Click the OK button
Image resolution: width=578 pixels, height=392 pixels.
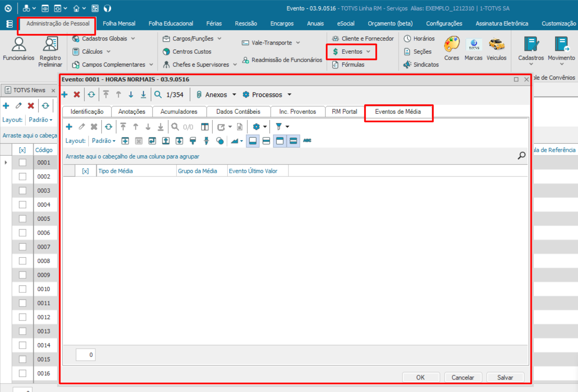click(x=421, y=377)
